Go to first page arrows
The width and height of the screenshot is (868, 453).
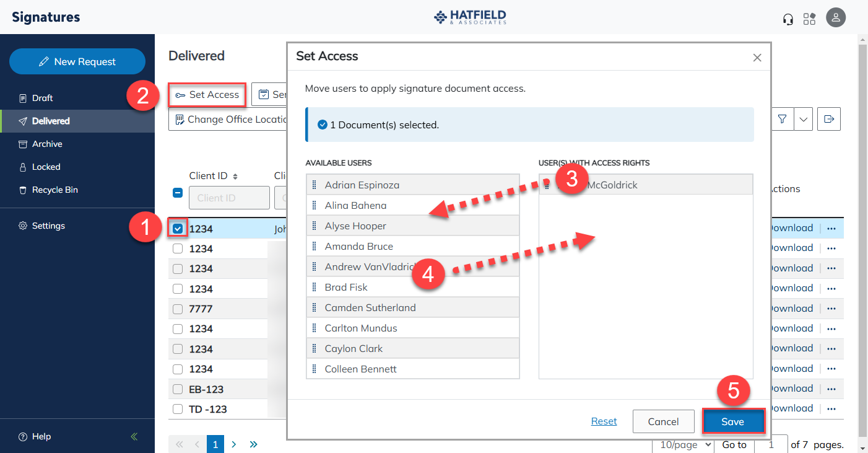click(x=180, y=444)
